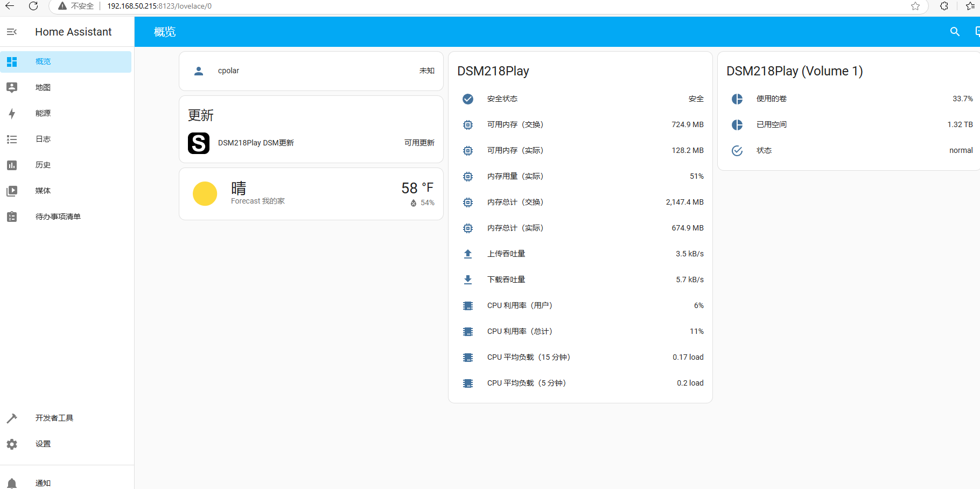Click the 安全状态 shield check icon
980x489 pixels.
[x=468, y=99]
